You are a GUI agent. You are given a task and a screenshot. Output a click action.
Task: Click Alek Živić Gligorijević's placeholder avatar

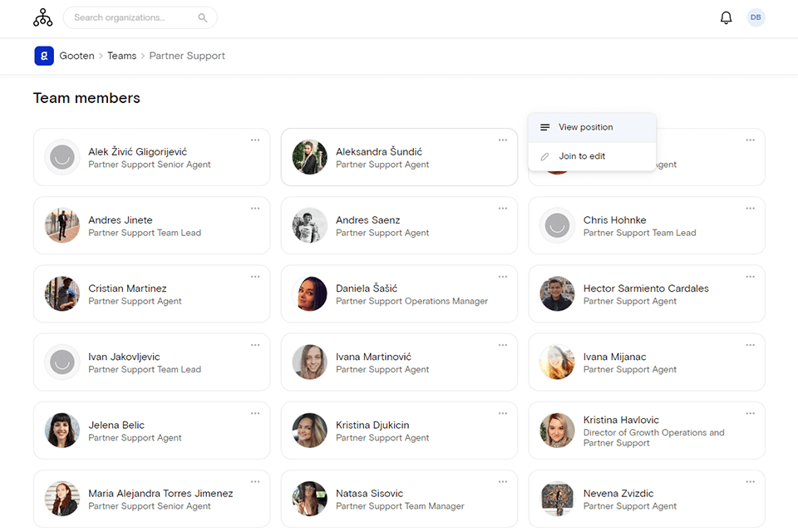62,157
